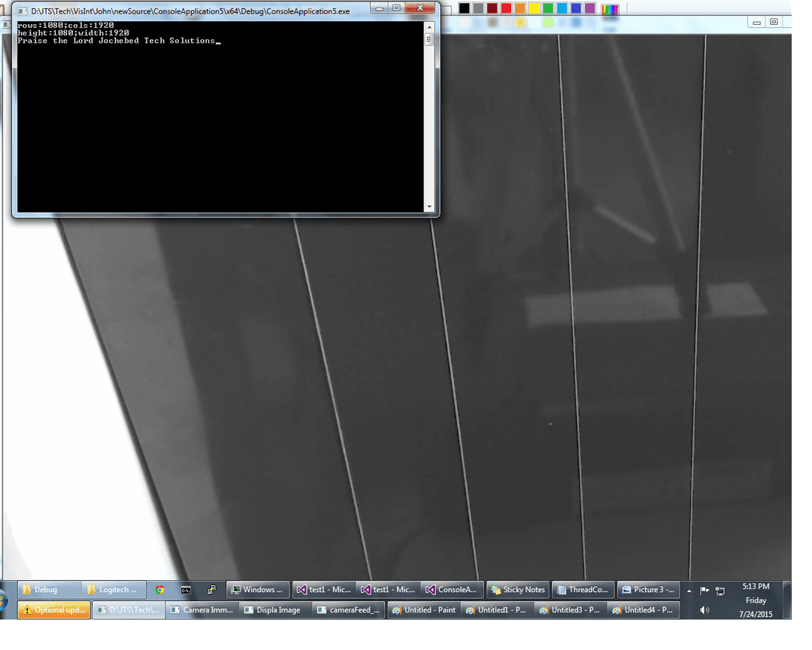Open Picture 3 taskbar window
The height and width of the screenshot is (650, 812).
tap(648, 590)
